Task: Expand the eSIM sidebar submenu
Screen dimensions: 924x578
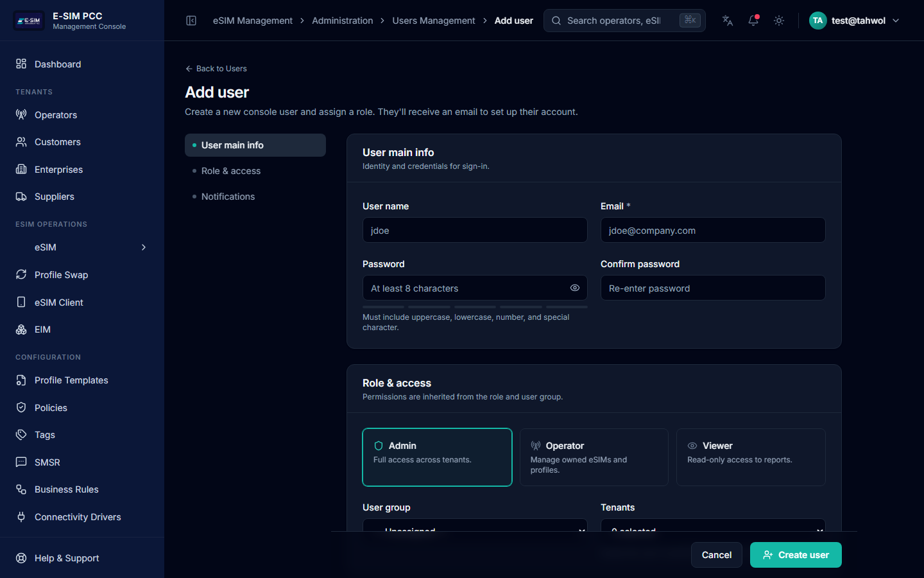Action: pos(144,247)
